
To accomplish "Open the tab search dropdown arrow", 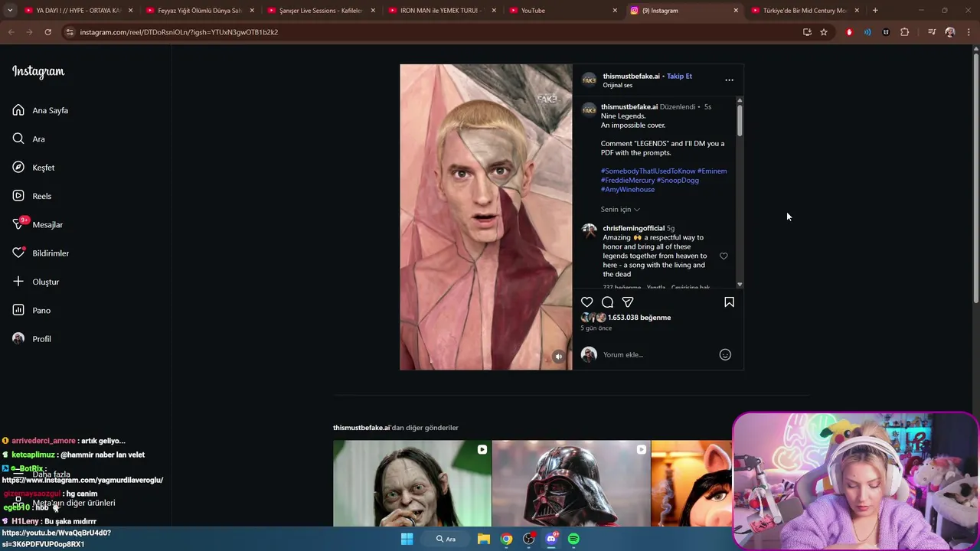I will point(10,11).
